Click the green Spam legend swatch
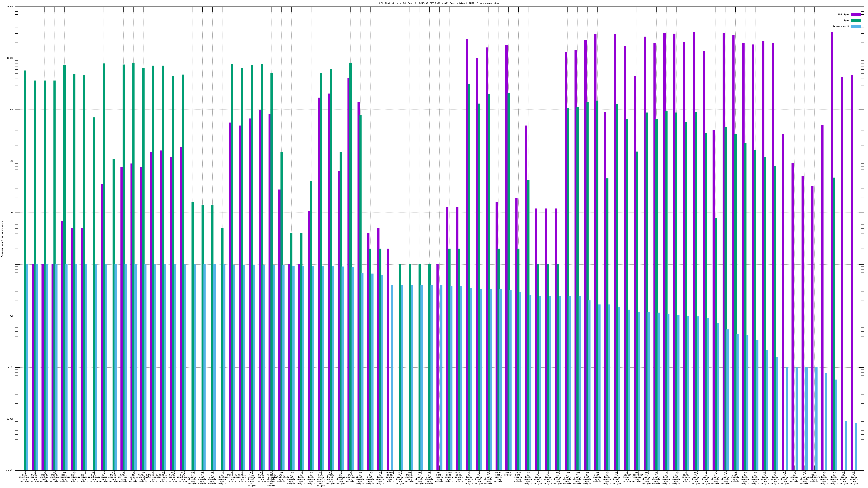 [x=856, y=21]
